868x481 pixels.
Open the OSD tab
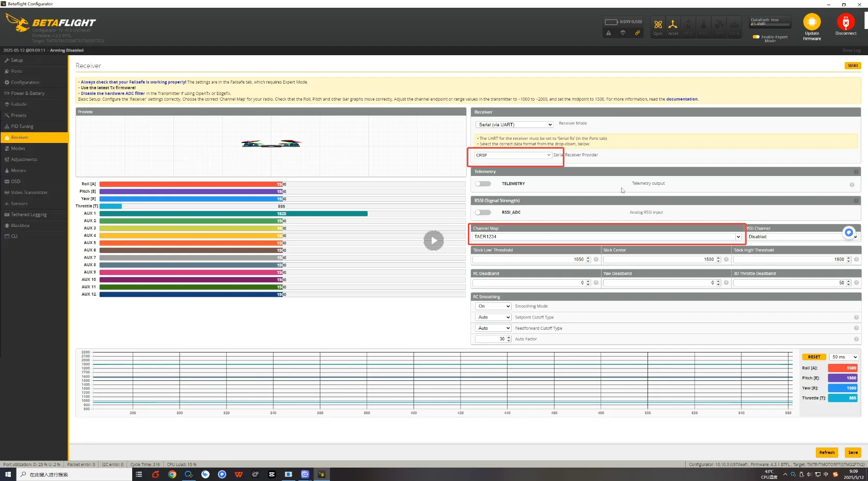tap(34, 181)
